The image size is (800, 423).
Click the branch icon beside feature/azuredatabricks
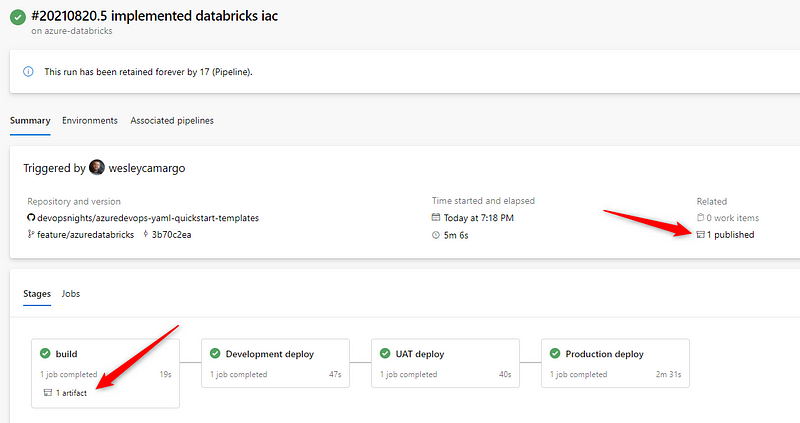pyautogui.click(x=31, y=234)
